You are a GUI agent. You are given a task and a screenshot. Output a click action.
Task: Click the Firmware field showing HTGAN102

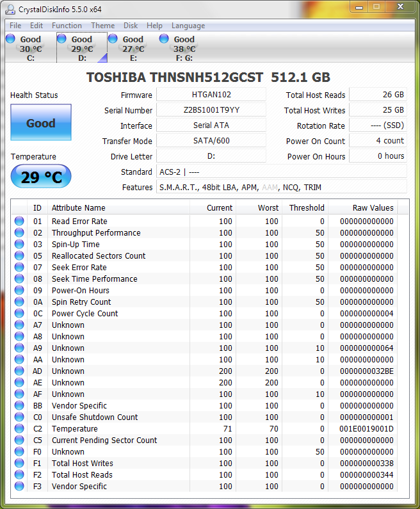click(x=211, y=95)
